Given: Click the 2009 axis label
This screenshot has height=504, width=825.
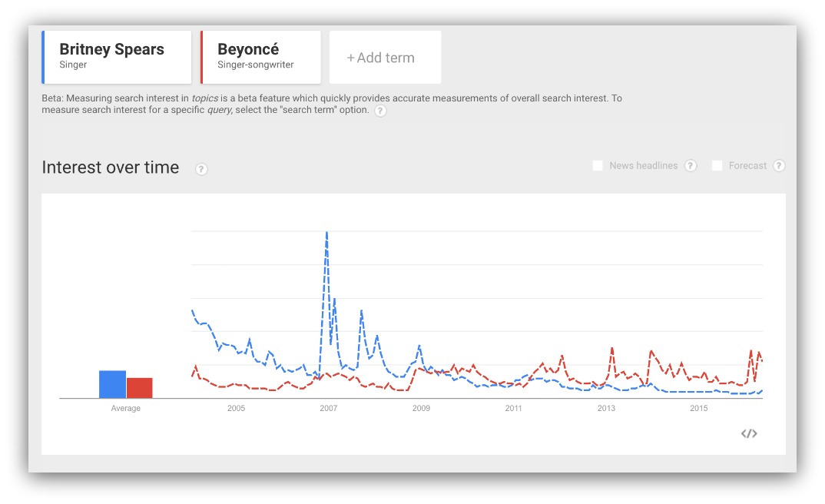Looking at the screenshot, I should (x=421, y=408).
